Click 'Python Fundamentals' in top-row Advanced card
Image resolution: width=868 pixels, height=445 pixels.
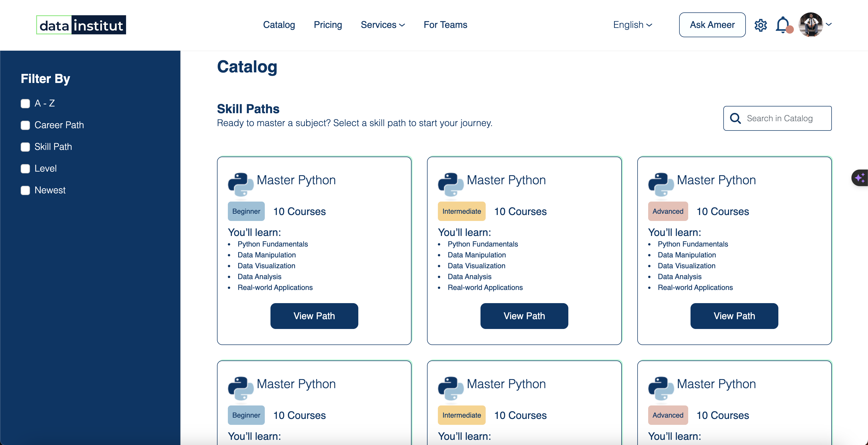693,244
